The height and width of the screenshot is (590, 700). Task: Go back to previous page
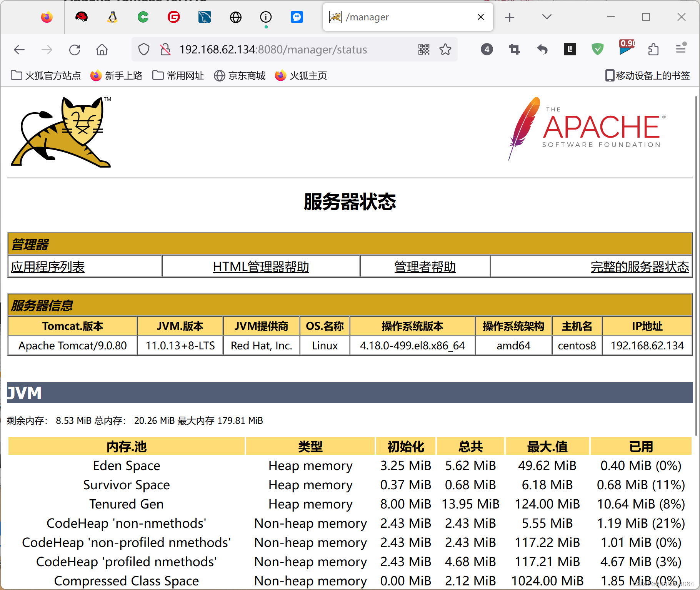click(x=19, y=50)
